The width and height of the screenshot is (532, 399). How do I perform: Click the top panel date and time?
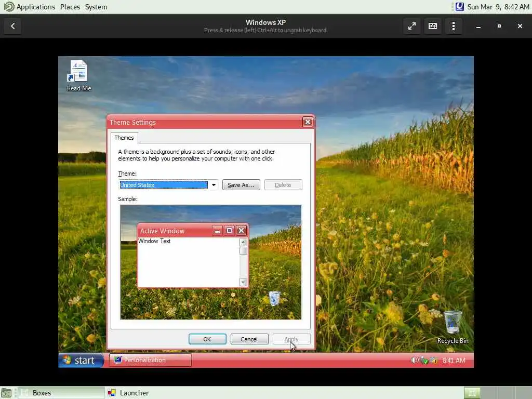(498, 7)
